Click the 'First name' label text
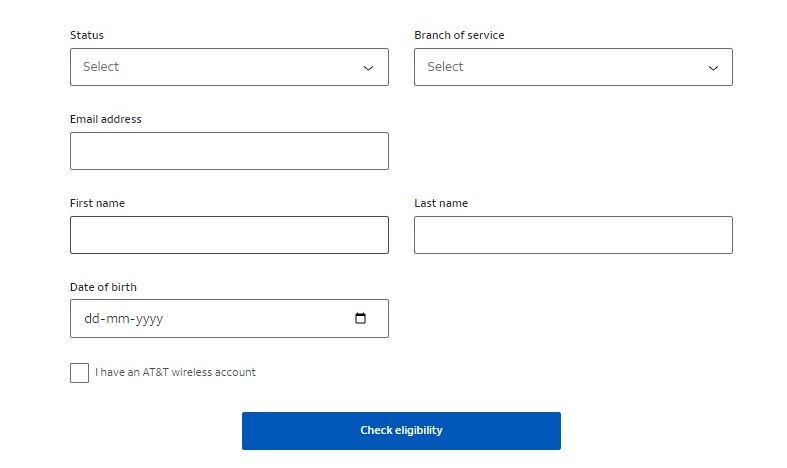The image size is (787, 468). pos(97,203)
